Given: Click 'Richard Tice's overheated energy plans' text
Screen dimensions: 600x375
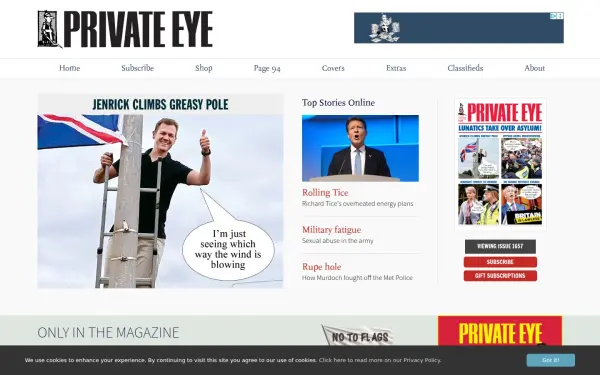Looking at the screenshot, I should (357, 204).
